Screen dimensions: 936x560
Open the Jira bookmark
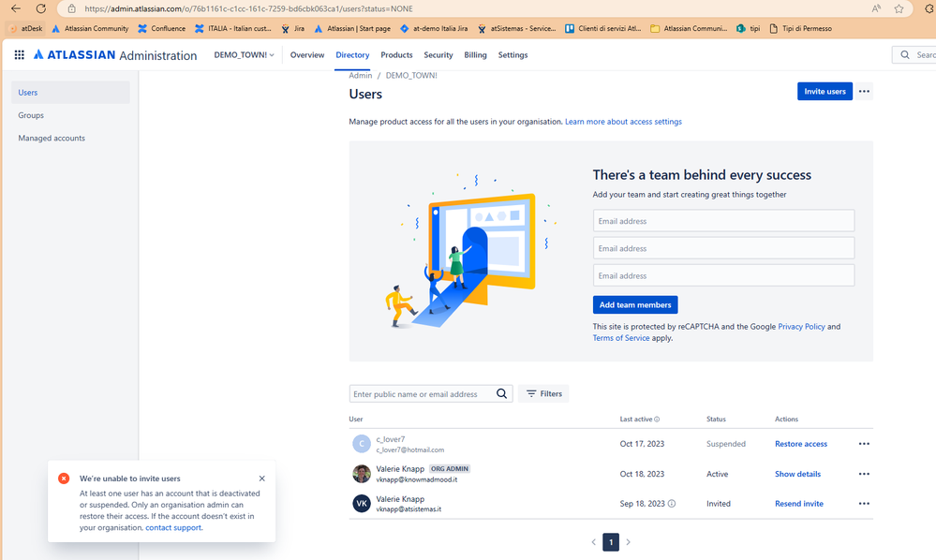pos(293,29)
